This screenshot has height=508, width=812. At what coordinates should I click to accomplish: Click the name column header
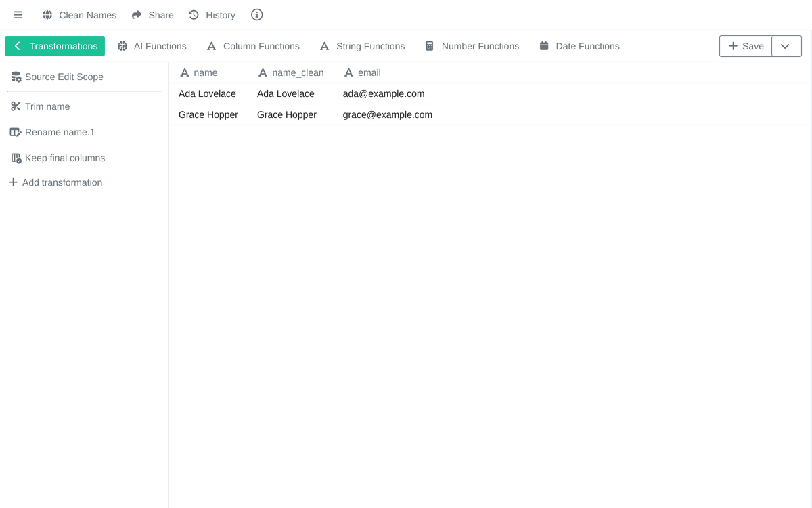198,72
